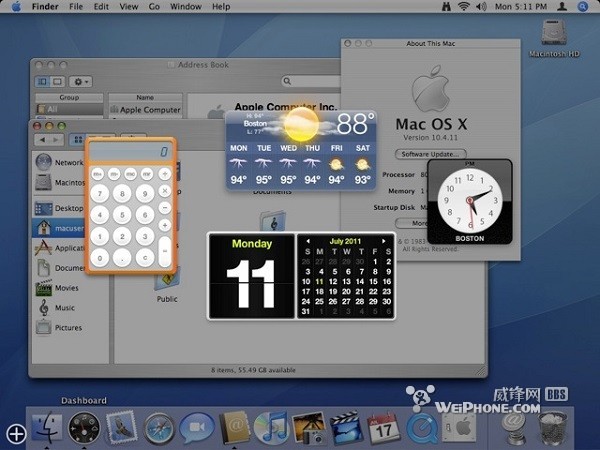
Task: Click the FRI forecast in weather widget
Action: pos(336,165)
